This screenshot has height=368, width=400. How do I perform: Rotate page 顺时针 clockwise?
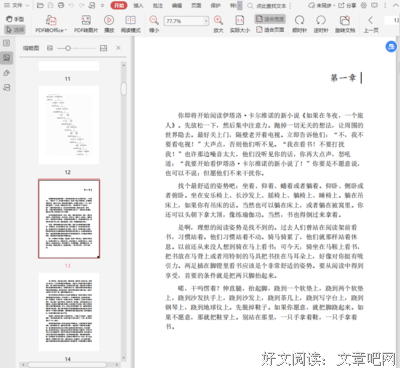299,24
